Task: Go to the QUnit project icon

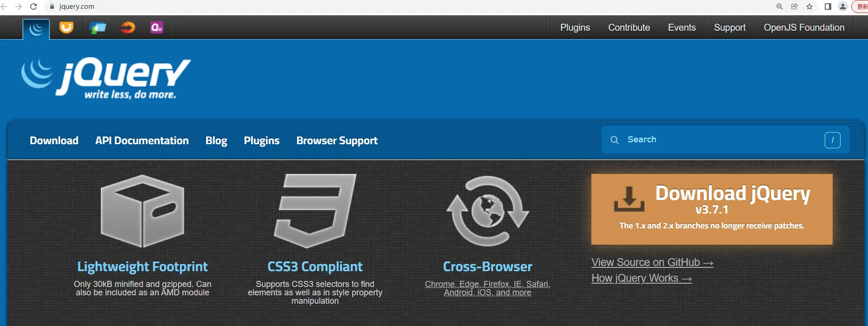Action: click(x=157, y=28)
